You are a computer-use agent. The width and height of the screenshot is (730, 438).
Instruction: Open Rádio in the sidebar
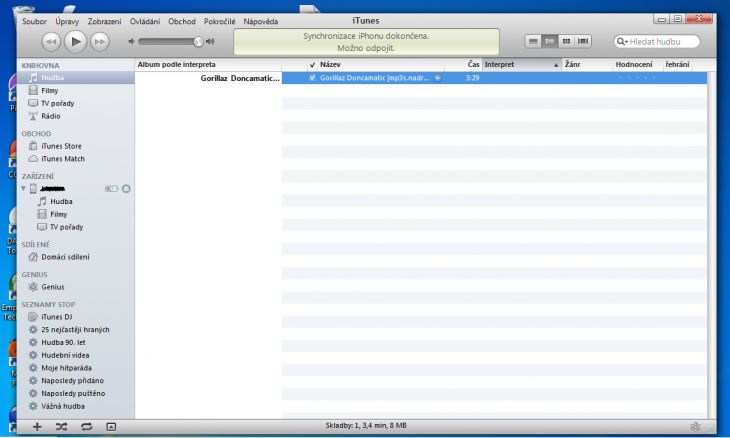(x=76, y=116)
